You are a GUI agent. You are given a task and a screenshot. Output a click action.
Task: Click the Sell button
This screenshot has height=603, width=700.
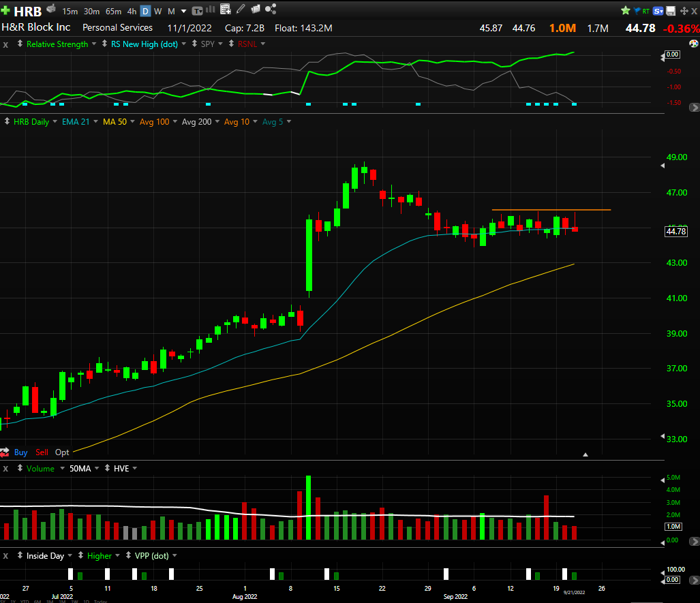[x=42, y=452]
